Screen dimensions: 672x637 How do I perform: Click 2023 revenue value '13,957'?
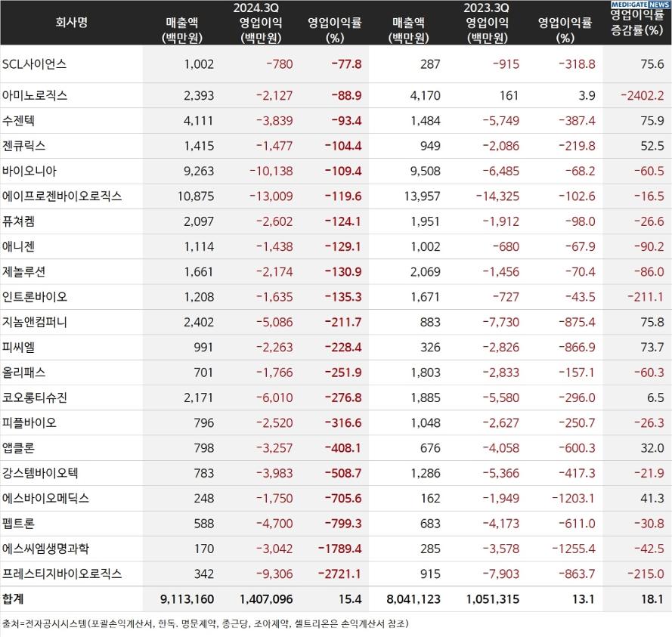tap(422, 196)
